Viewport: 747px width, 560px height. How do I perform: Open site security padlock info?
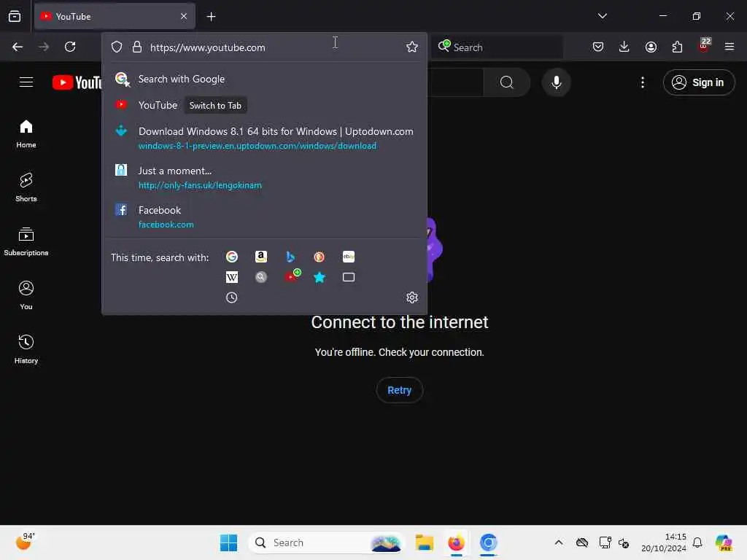click(x=137, y=47)
